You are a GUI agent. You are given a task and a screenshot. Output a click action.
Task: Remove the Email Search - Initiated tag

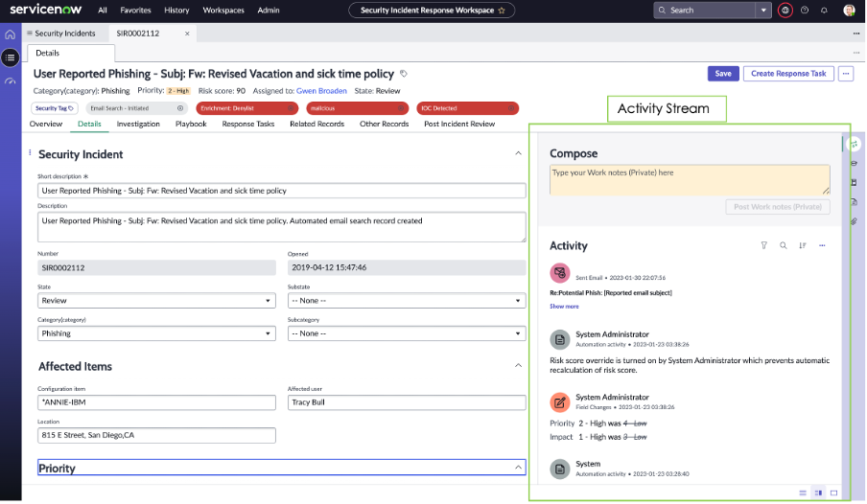pyautogui.click(x=179, y=108)
